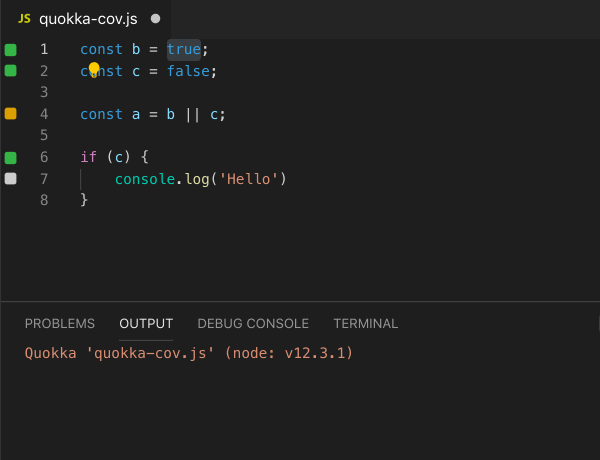Open the yellow lightbulb quick fix
Image resolution: width=600 pixels, height=460 pixels.
click(94, 70)
